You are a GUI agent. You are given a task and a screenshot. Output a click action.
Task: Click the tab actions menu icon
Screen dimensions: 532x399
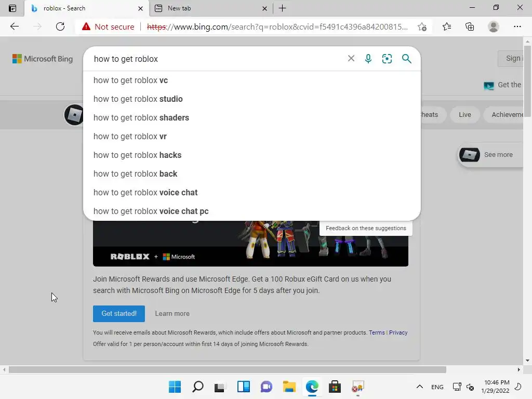click(12, 8)
